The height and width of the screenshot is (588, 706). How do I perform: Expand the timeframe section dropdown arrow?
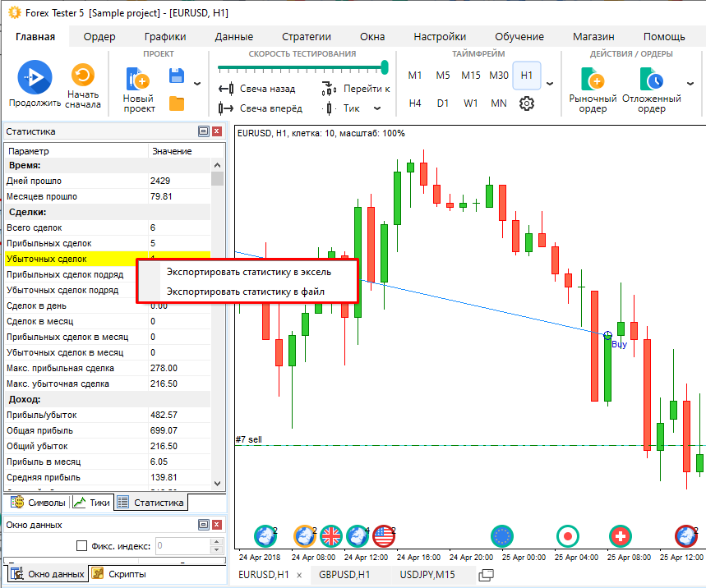[549, 84]
